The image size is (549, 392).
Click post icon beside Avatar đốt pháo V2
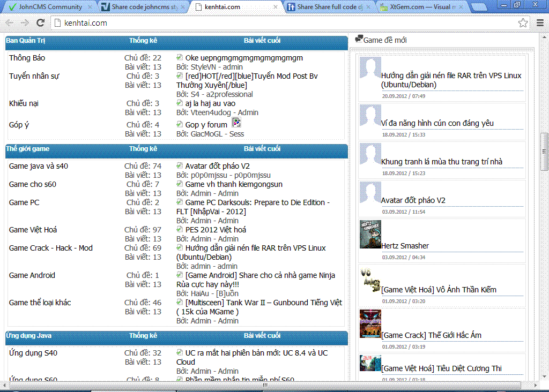pyautogui.click(x=180, y=166)
